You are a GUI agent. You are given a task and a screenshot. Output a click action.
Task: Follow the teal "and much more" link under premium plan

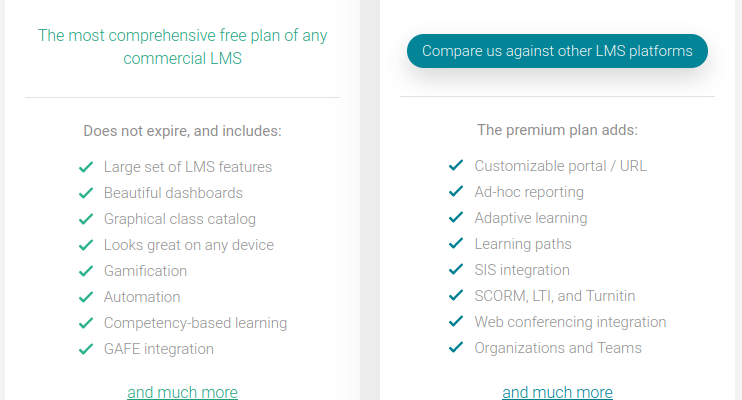pos(557,392)
